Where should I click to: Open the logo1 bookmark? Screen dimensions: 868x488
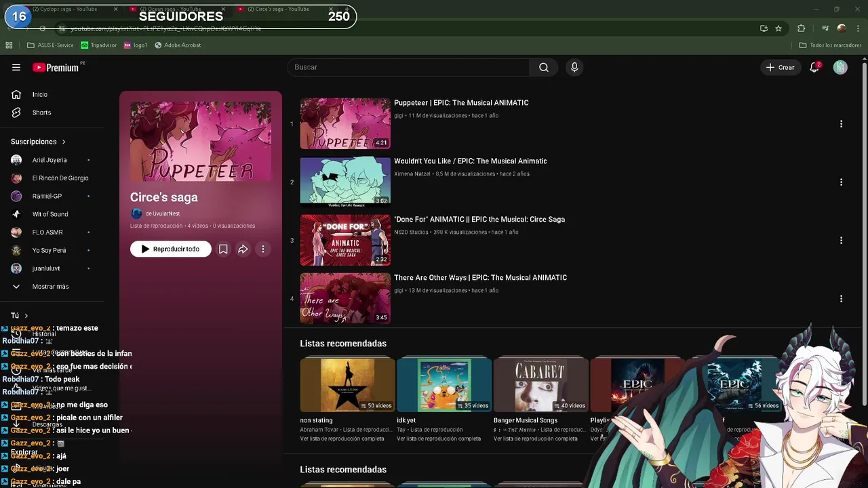pyautogui.click(x=136, y=45)
